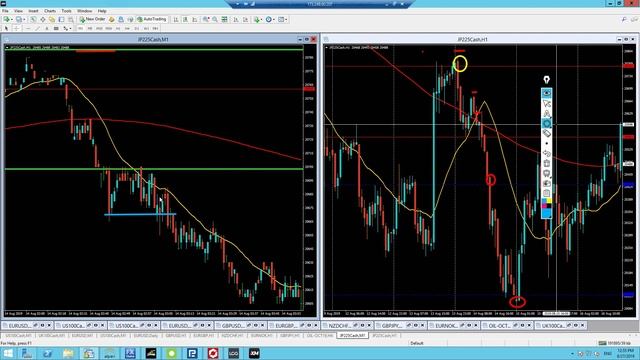Open the Indicators list dropdown

point(258,19)
